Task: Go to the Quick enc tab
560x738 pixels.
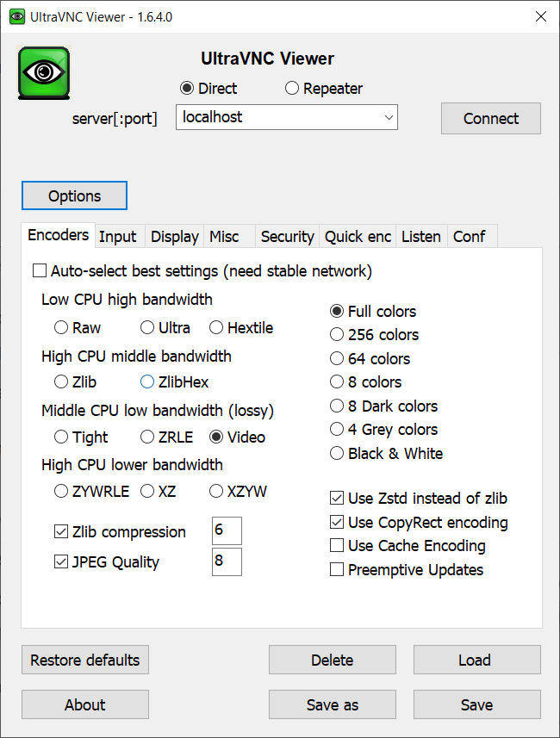Action: [358, 237]
